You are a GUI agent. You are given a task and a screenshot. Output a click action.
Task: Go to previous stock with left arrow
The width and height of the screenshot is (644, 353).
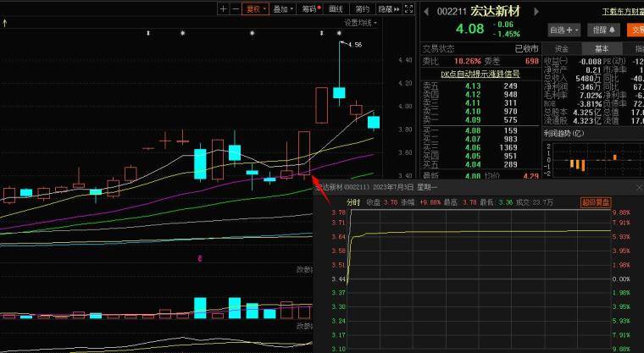pyautogui.click(x=426, y=12)
